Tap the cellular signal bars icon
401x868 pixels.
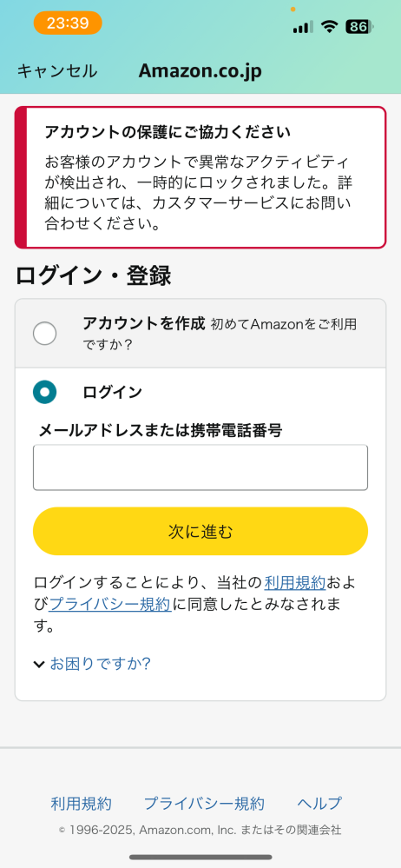point(303,27)
